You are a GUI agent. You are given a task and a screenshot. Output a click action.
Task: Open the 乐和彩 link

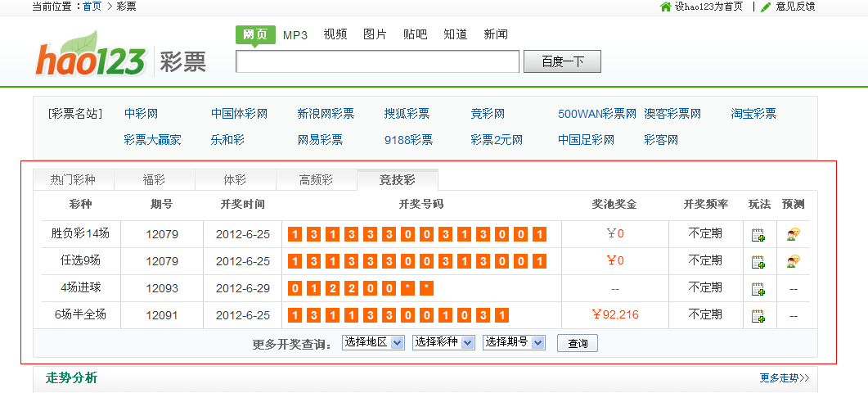[x=227, y=140]
